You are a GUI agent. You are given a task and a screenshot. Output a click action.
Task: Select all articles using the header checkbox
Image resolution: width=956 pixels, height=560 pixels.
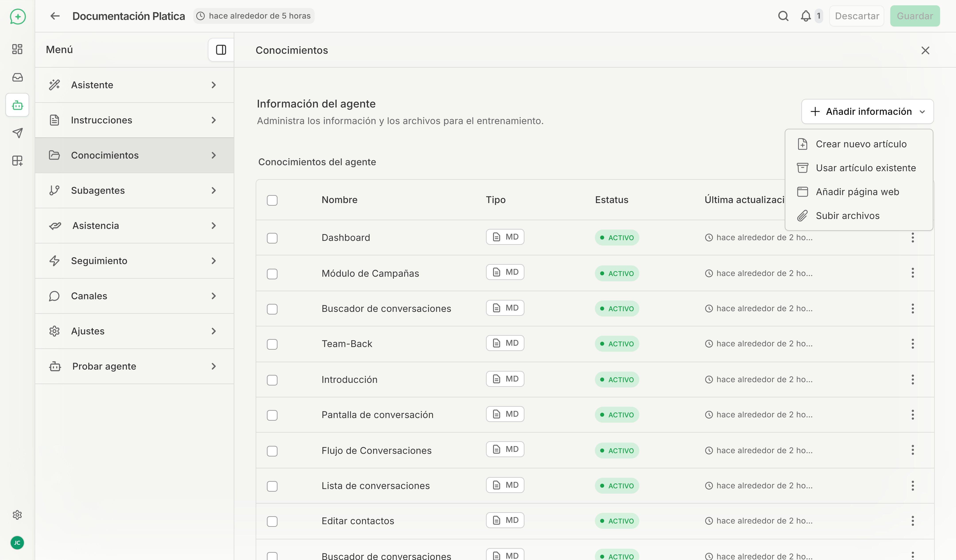click(272, 200)
